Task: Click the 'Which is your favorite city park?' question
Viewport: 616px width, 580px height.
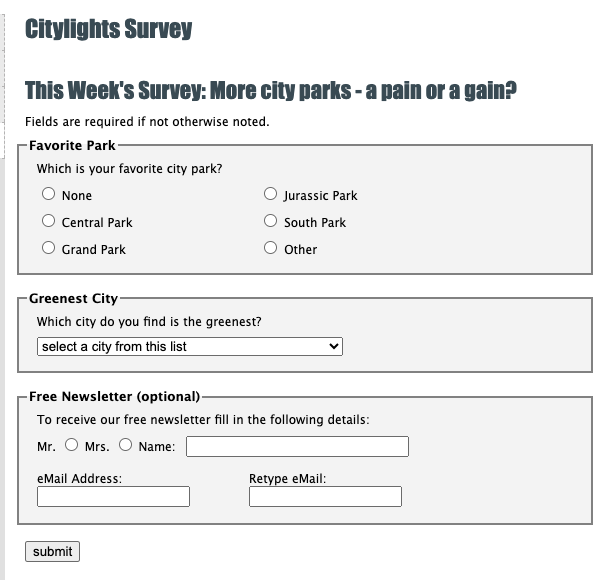Action: click(129, 169)
